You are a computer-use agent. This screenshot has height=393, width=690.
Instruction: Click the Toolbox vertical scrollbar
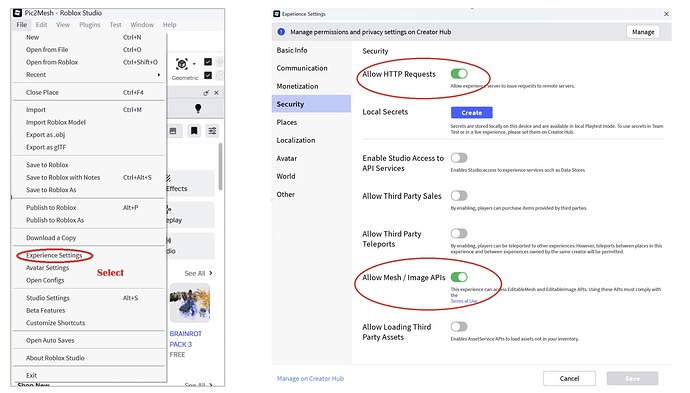click(x=220, y=166)
